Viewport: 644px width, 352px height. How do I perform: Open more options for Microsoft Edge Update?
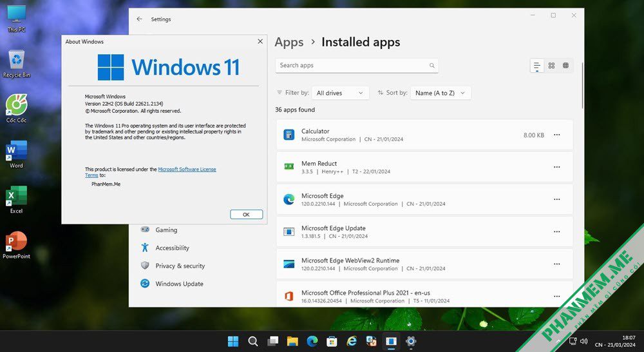(x=556, y=231)
